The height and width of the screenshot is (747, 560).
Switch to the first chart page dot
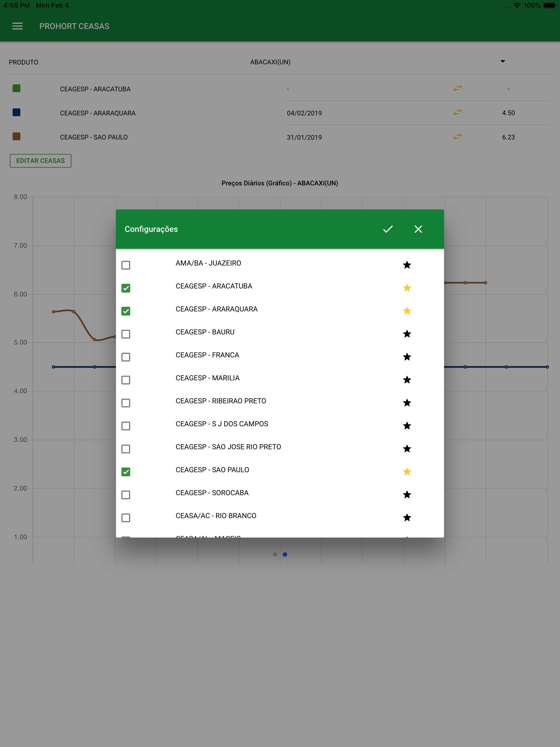[x=275, y=554]
